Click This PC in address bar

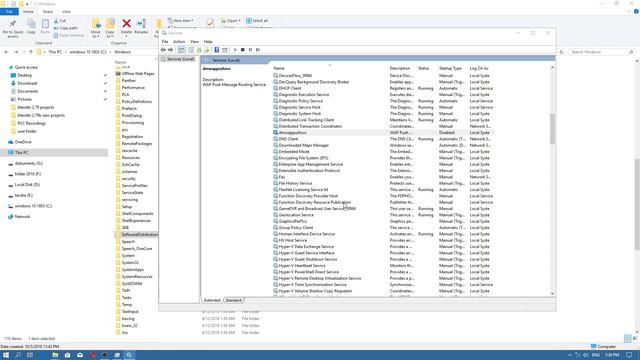55,52
